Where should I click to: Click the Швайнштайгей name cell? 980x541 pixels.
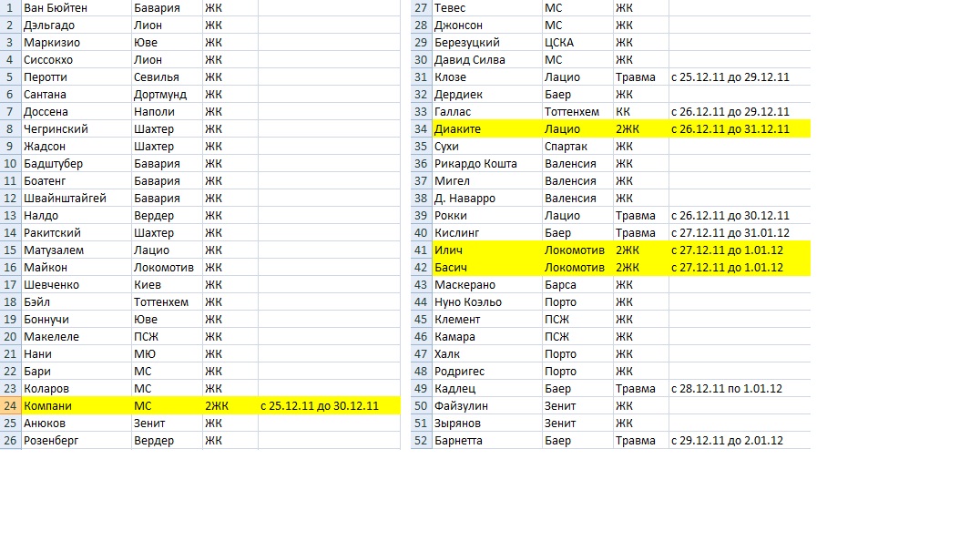[x=77, y=198]
